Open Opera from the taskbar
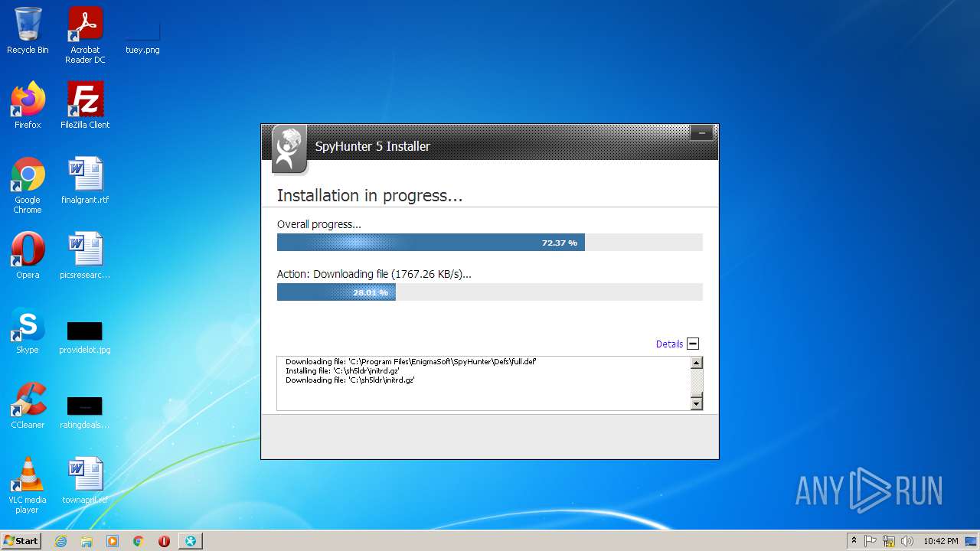The height and width of the screenshot is (551, 980). (164, 541)
